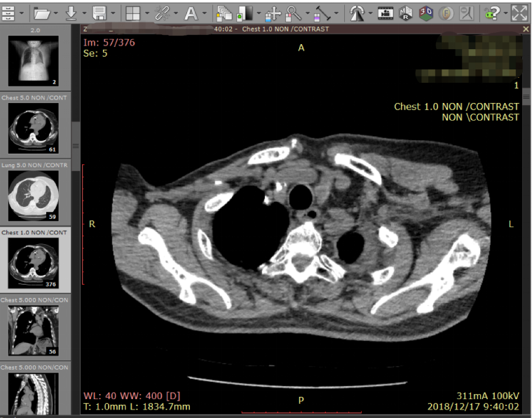The width and height of the screenshot is (532, 418).
Task: Open the 3D volume rendering cube
Action: 425,13
